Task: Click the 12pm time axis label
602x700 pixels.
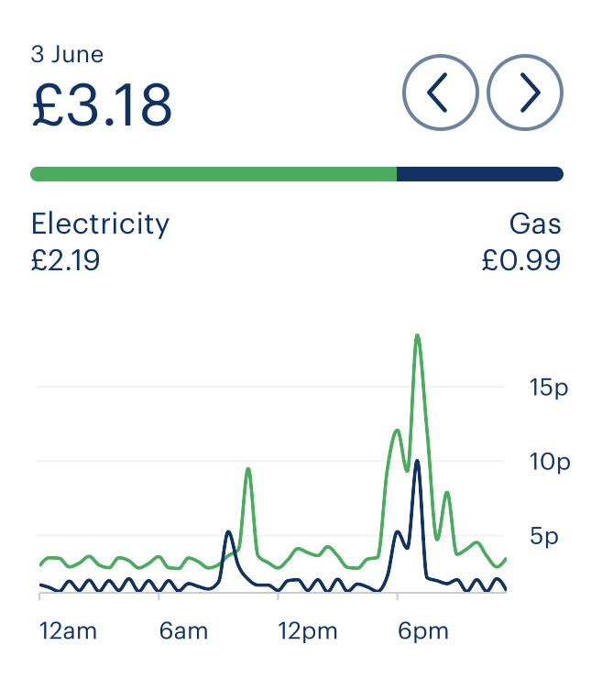Action: pos(309,631)
